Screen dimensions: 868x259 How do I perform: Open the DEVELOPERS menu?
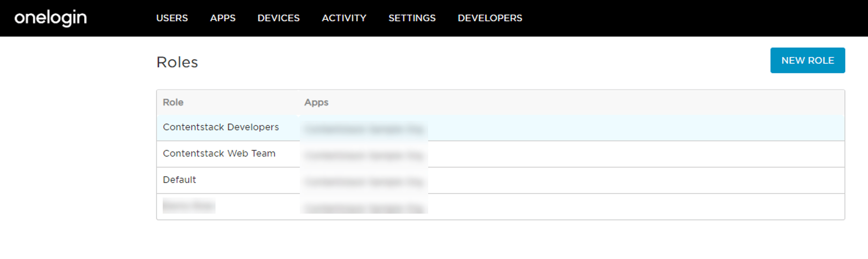tap(490, 18)
